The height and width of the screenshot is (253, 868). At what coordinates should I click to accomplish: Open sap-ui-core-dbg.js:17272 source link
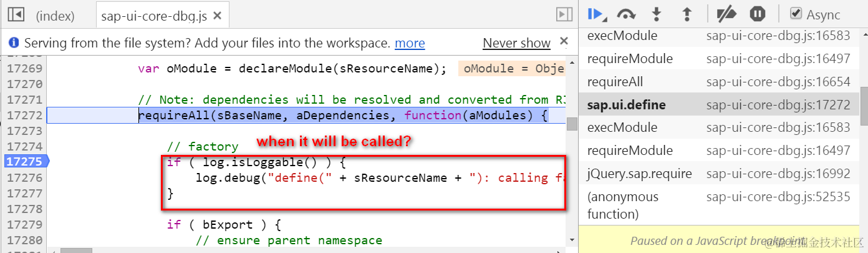[x=778, y=105]
